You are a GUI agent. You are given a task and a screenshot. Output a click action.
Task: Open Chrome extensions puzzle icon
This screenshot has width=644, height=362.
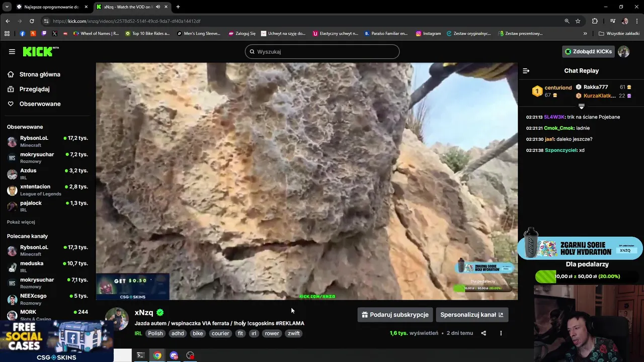(x=595, y=21)
